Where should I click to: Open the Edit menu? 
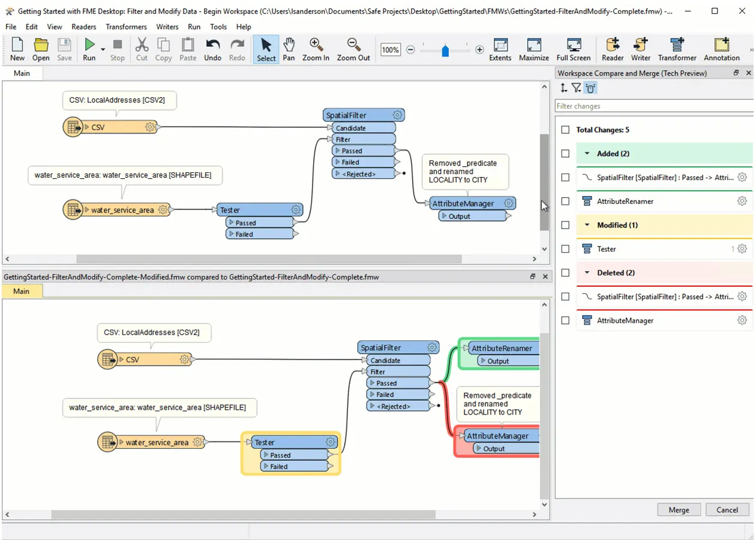click(32, 26)
